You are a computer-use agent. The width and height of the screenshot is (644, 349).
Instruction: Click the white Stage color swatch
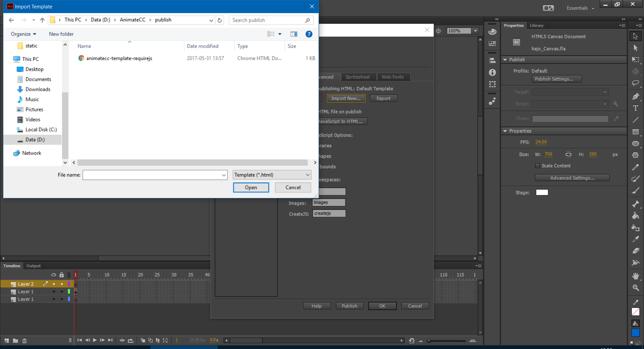tap(542, 193)
